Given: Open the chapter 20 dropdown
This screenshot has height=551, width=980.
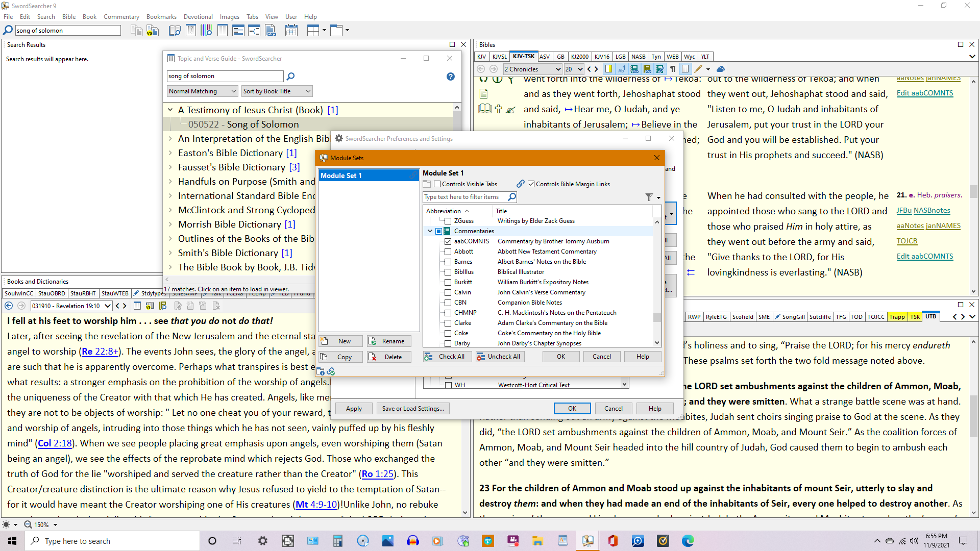Looking at the screenshot, I should coord(574,69).
